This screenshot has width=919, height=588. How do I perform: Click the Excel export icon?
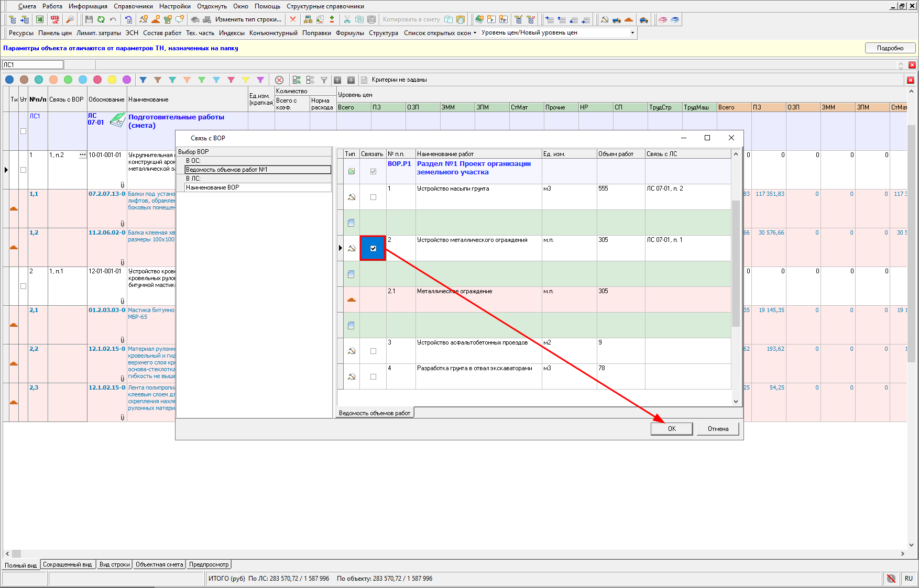[40, 19]
